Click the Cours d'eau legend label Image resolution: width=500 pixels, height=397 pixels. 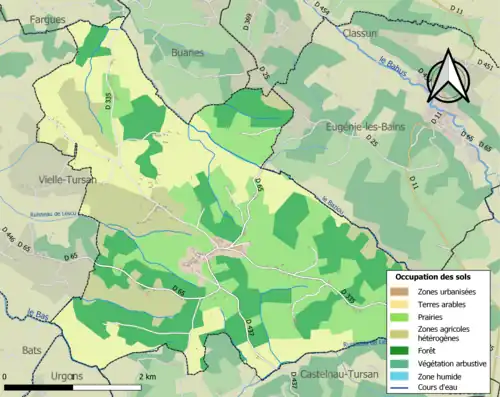pos(438,387)
